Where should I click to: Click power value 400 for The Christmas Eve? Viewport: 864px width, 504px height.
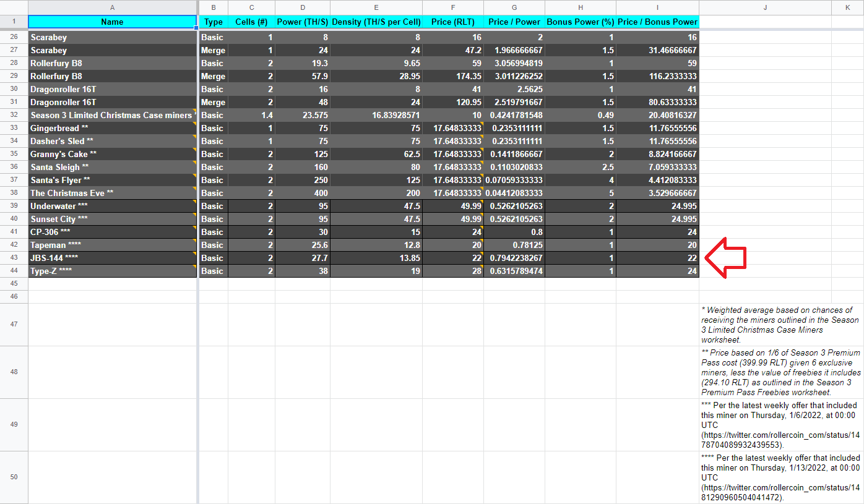pos(302,193)
